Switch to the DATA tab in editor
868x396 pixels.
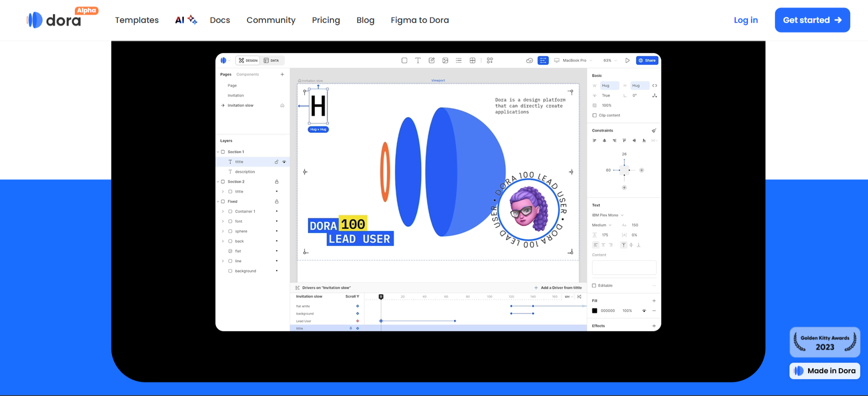click(272, 60)
